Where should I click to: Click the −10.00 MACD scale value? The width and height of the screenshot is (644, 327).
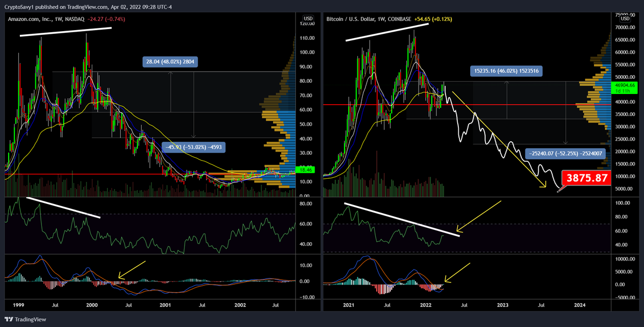pos(307,297)
